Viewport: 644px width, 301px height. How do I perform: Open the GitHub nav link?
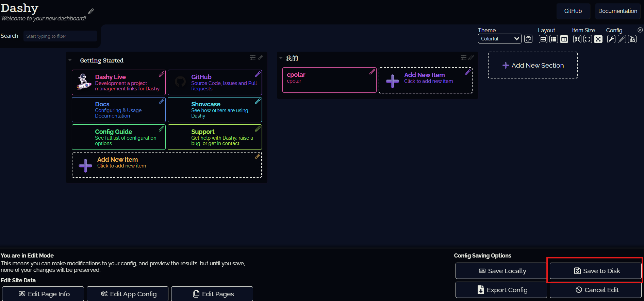573,11
